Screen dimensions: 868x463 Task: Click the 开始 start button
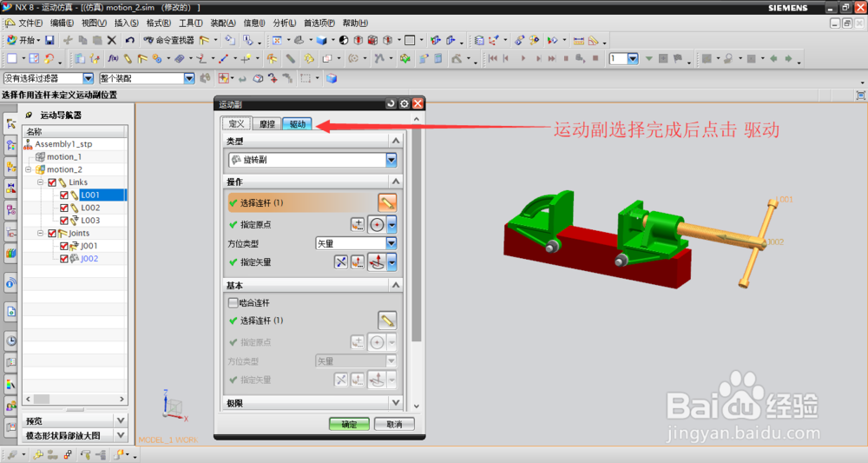coord(23,40)
